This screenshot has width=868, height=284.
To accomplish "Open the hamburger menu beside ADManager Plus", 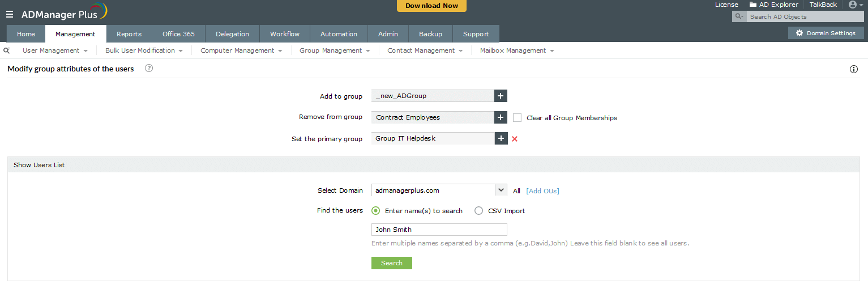I will tap(10, 14).
